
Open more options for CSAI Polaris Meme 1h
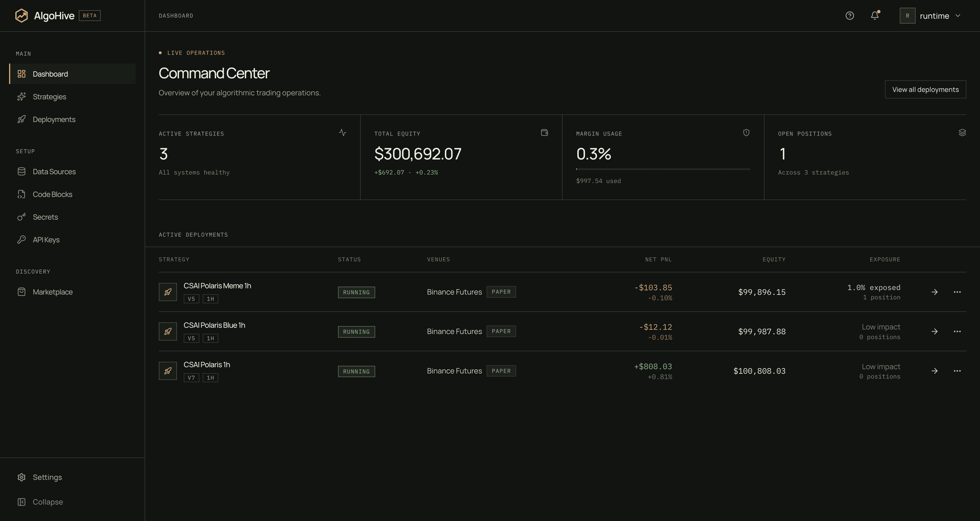[x=957, y=292]
